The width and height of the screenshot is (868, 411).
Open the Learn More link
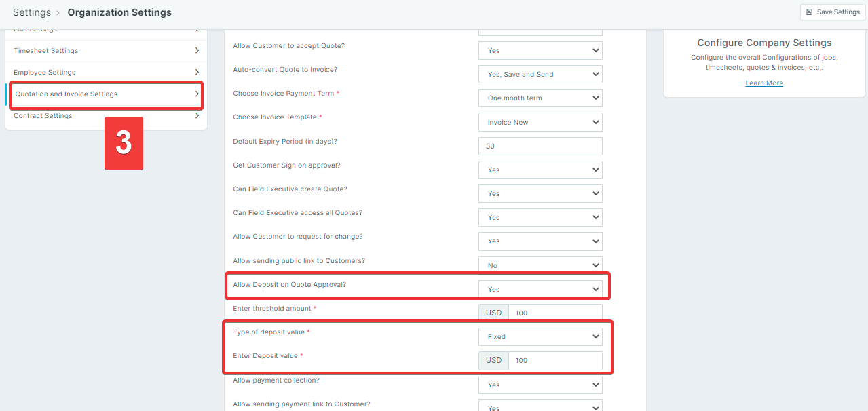[x=764, y=83]
